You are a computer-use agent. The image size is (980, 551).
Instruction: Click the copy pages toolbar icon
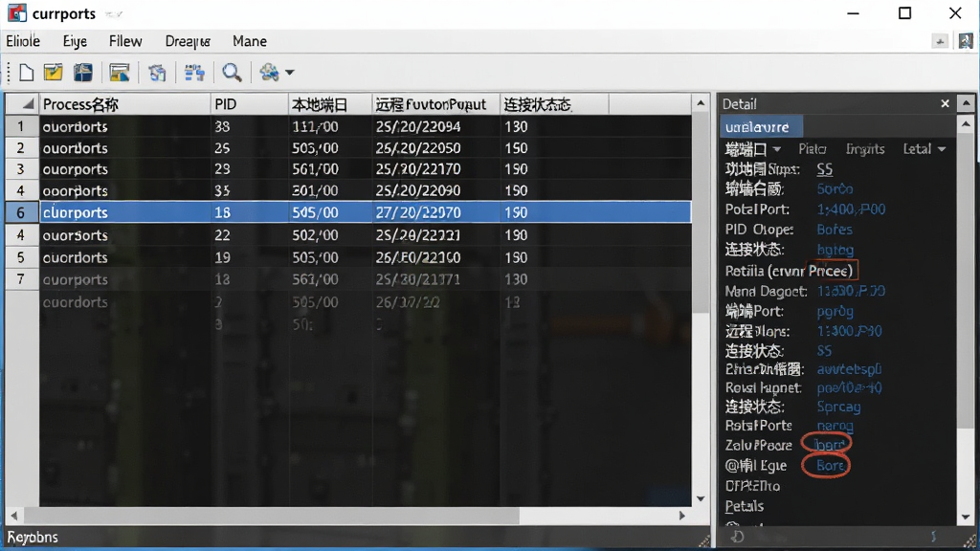[157, 73]
